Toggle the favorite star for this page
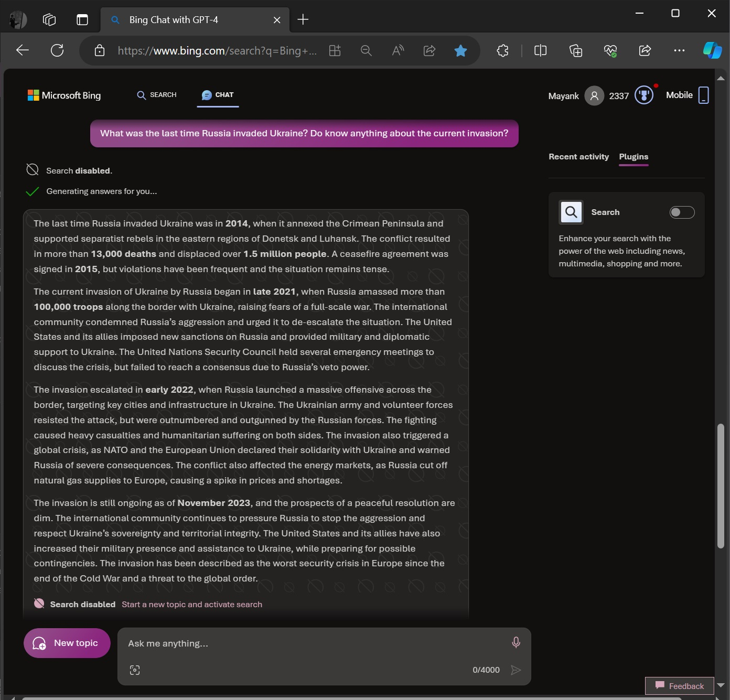This screenshot has width=730, height=700. pyautogui.click(x=460, y=50)
